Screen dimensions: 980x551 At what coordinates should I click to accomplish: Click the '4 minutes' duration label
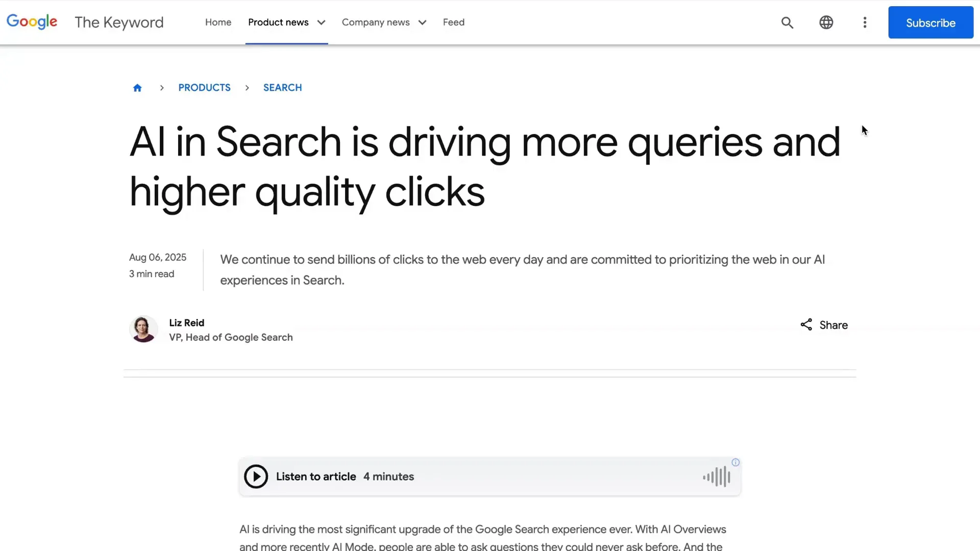pyautogui.click(x=388, y=477)
